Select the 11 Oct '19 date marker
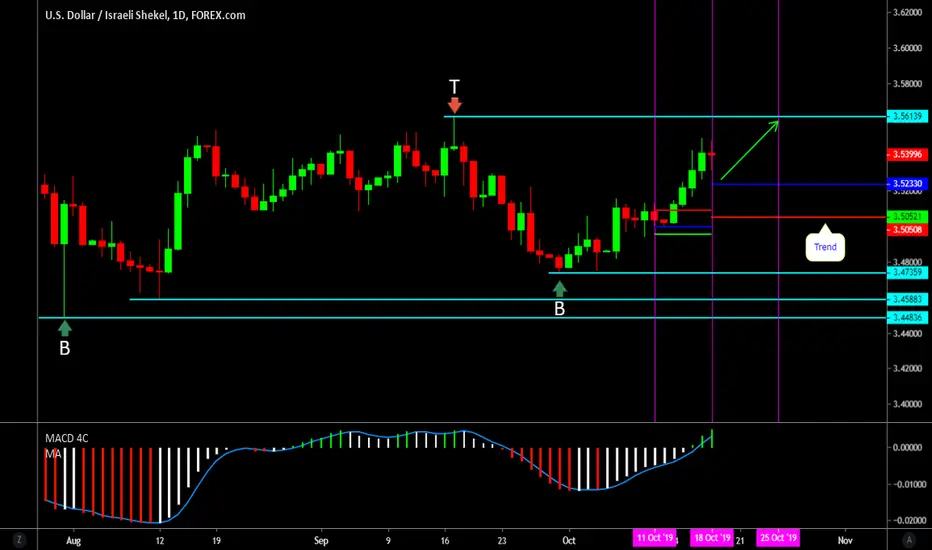Viewport: 932px width, 550px height. pos(654,538)
